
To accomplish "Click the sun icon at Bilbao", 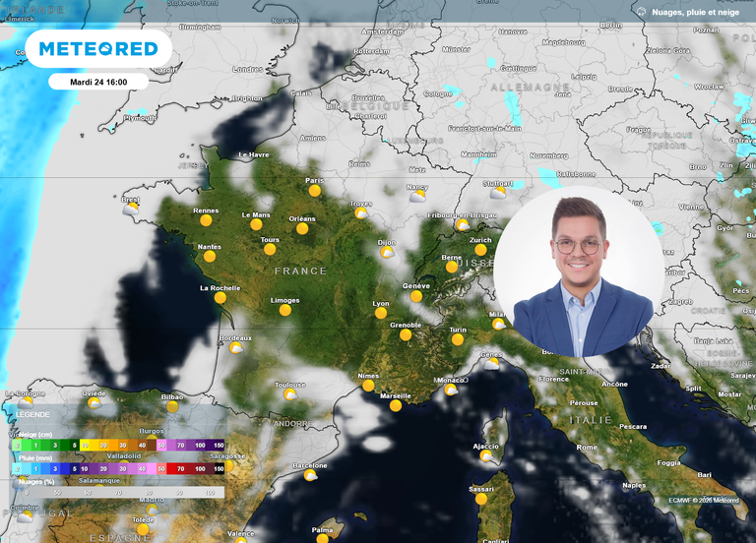I will point(172,405).
